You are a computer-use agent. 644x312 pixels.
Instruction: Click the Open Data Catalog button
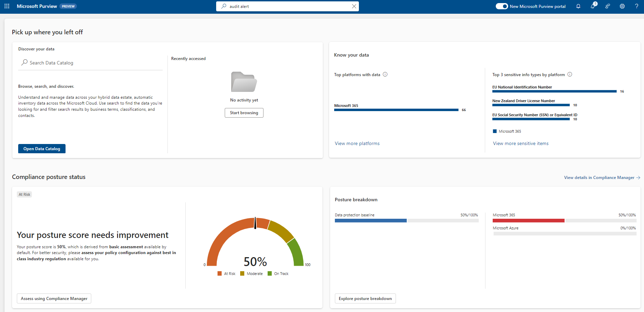click(x=42, y=149)
